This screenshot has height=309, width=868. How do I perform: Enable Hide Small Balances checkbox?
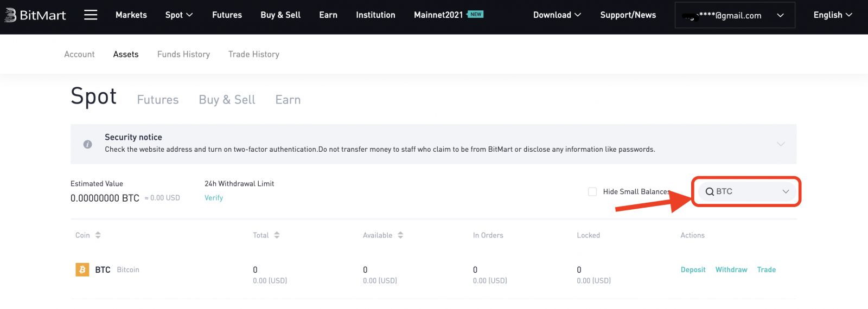point(592,192)
